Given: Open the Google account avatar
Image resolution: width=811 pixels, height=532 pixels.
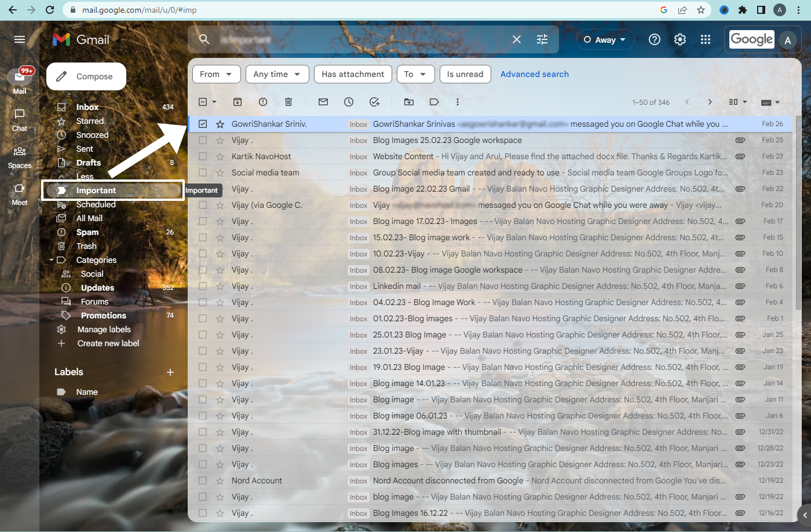Looking at the screenshot, I should [x=787, y=40].
